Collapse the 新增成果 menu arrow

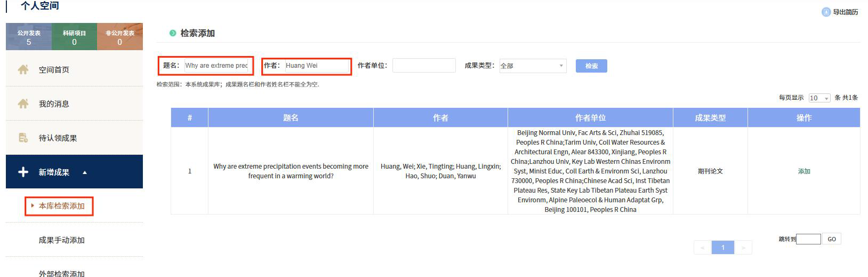(85, 172)
